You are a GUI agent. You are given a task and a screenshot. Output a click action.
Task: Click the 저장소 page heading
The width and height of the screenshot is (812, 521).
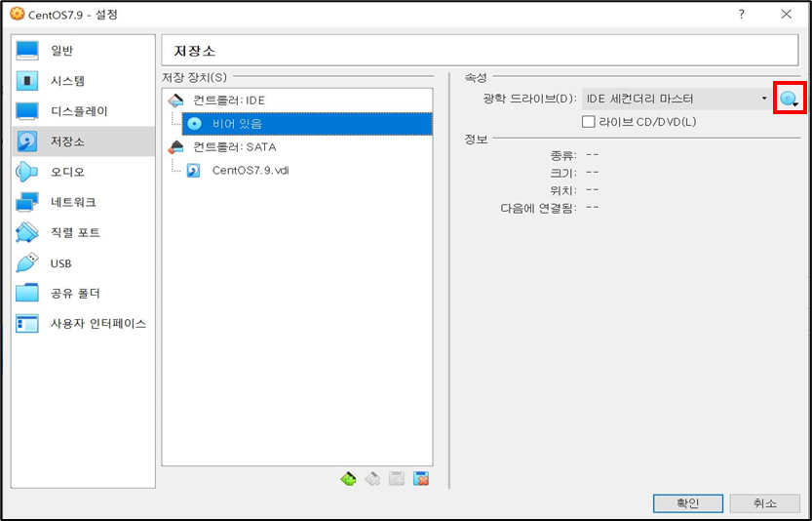click(195, 52)
